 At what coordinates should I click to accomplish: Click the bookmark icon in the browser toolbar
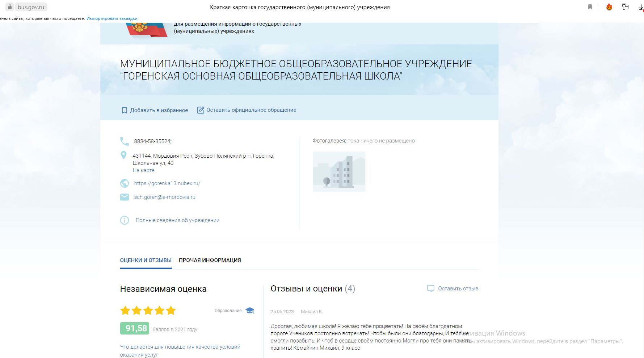pos(590,7)
